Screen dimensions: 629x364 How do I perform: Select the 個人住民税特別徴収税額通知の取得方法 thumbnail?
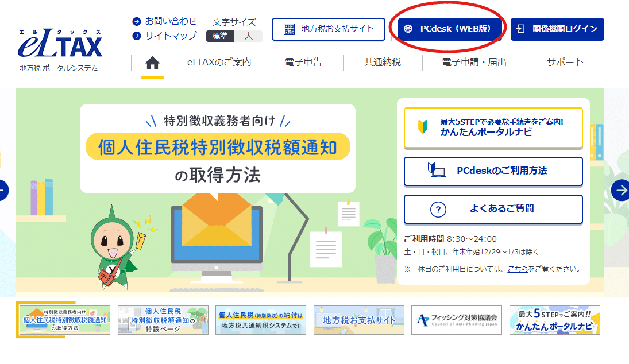(64, 320)
